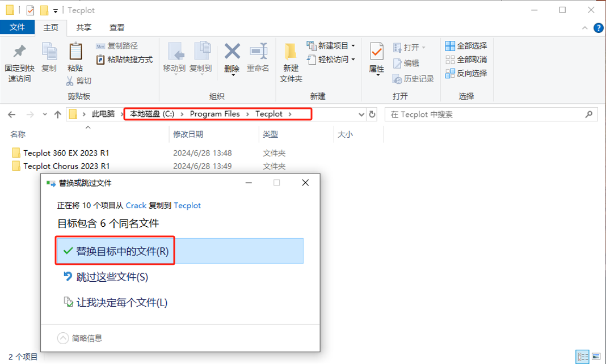Switch to the View (查看) ribbon tab
Viewport: 606px width, 364px height.
pyautogui.click(x=117, y=28)
